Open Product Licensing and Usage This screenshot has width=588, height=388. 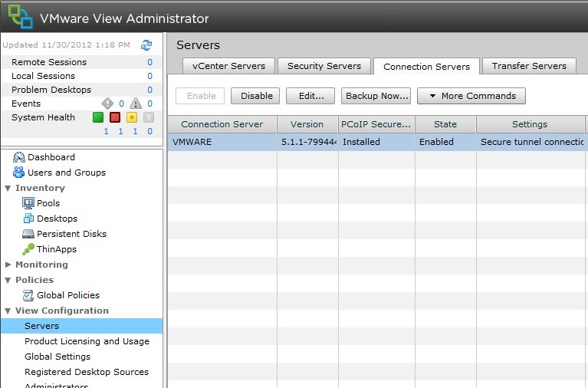coord(87,341)
